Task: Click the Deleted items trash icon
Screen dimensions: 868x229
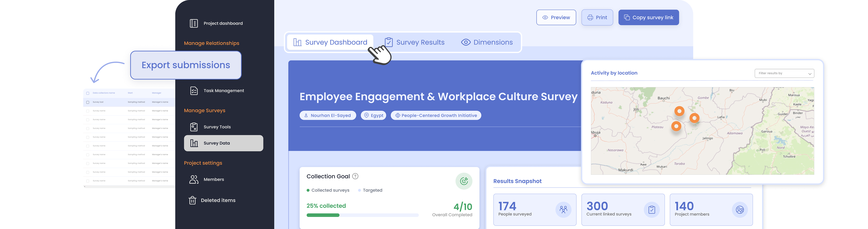Action: click(192, 200)
